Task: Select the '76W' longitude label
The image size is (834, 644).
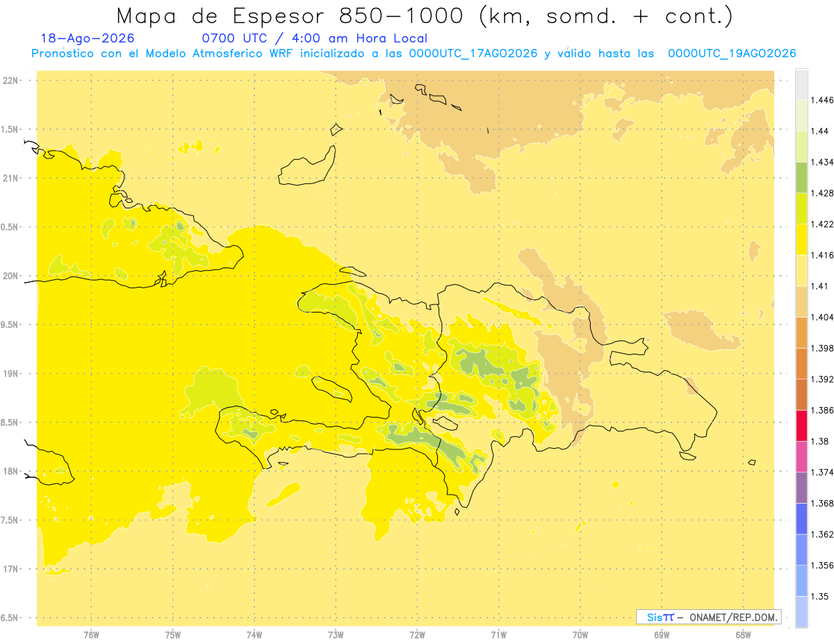Action: 91,635
